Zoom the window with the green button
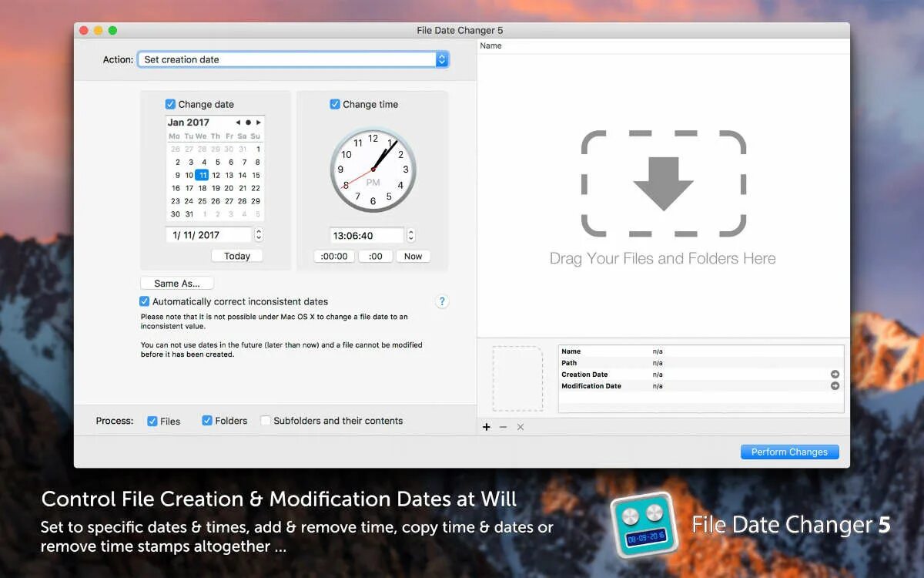The image size is (924, 578). tap(112, 30)
